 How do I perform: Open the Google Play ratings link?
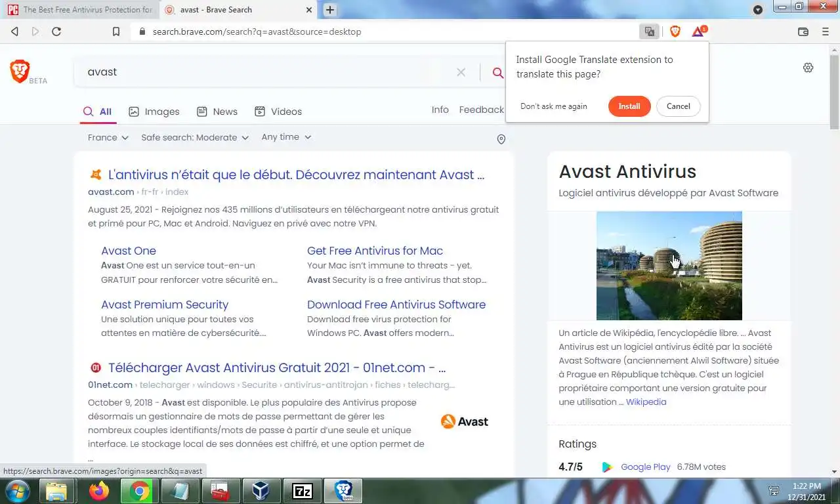coord(645,467)
